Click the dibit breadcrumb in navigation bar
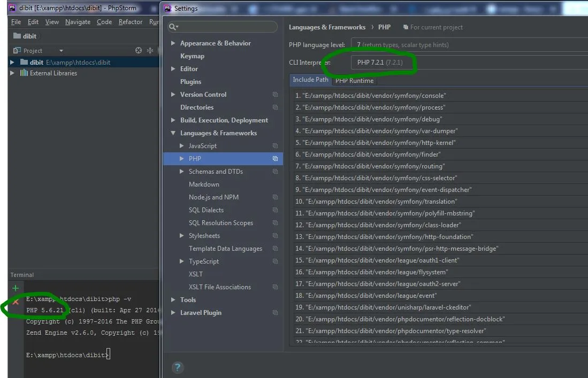This screenshot has width=588, height=378. coord(29,36)
